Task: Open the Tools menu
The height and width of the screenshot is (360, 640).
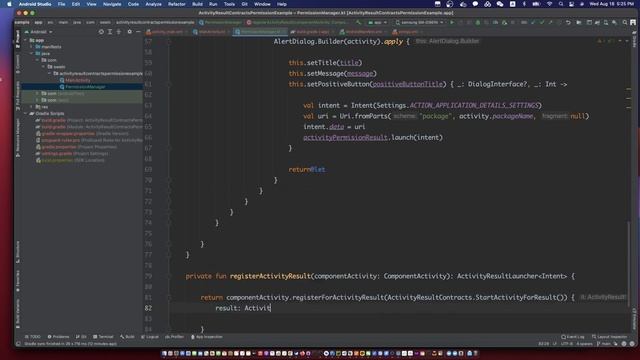Action: coord(229,4)
